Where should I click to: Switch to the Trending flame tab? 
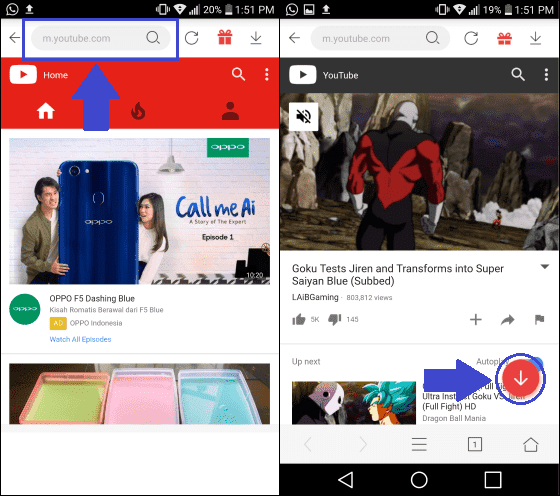(138, 111)
